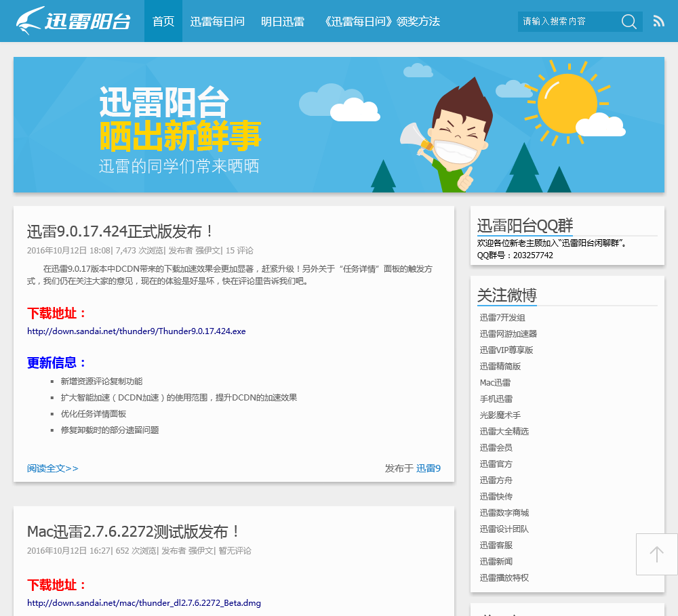The image size is (678, 616).
Task: Open 迅雷7开发组 weibo link
Action: [502, 318]
